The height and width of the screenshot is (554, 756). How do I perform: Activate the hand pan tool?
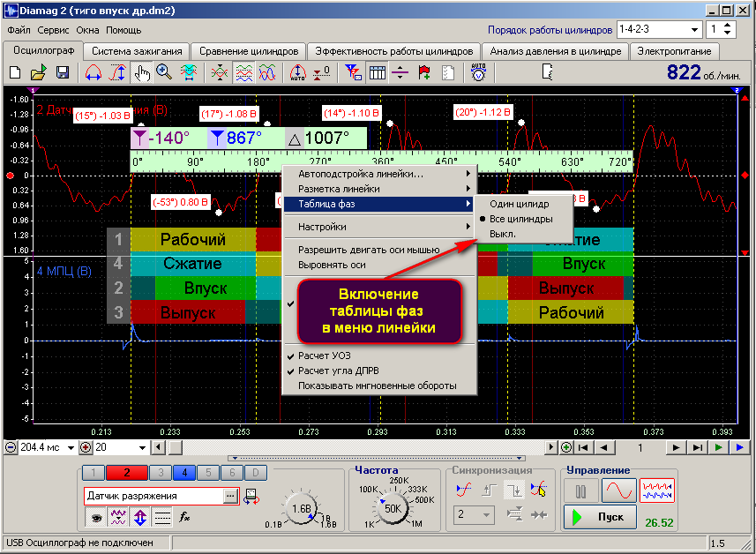[x=142, y=73]
